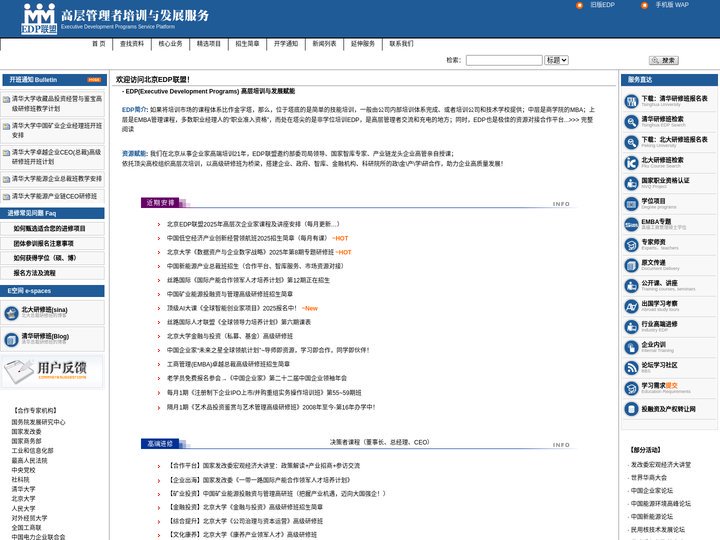
Task: Click the icon beside 企业内训
Action: pyautogui.click(x=631, y=347)
